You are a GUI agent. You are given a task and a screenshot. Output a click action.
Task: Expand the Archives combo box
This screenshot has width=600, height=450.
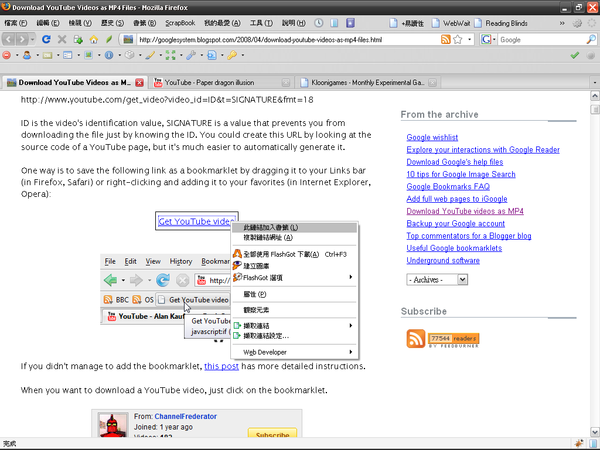[x=437, y=280]
